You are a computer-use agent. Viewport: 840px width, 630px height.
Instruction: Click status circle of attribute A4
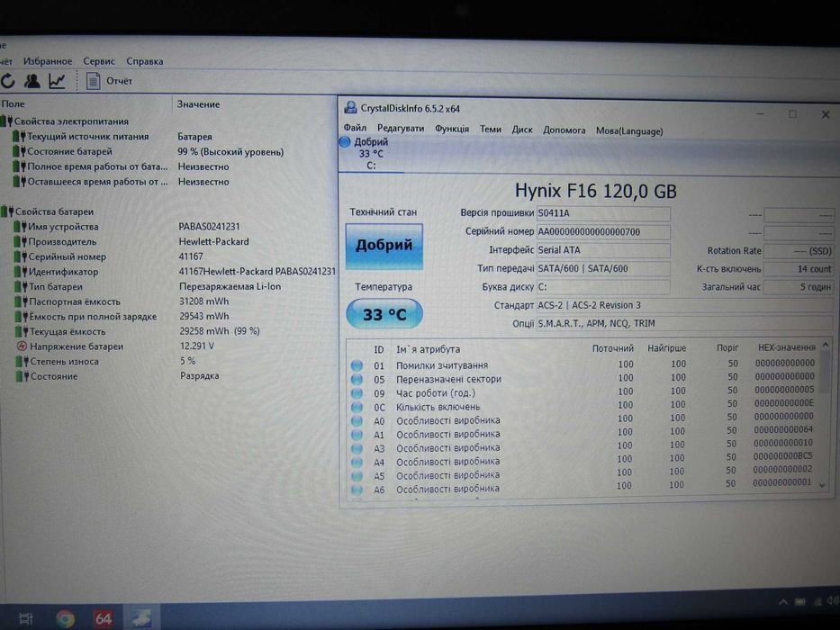click(357, 462)
